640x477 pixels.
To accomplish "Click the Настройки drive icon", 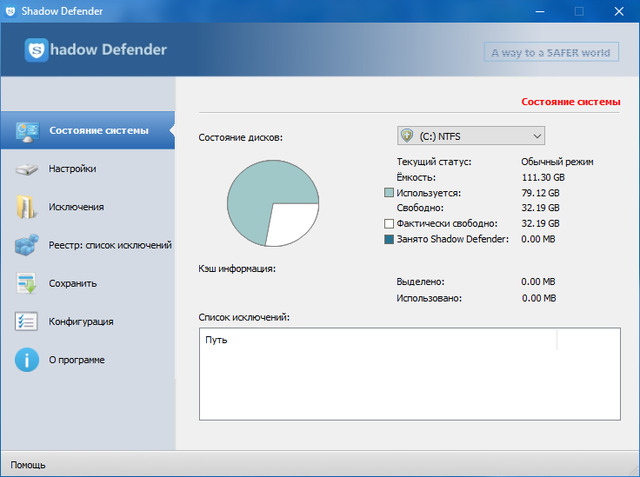I will tap(26, 169).
